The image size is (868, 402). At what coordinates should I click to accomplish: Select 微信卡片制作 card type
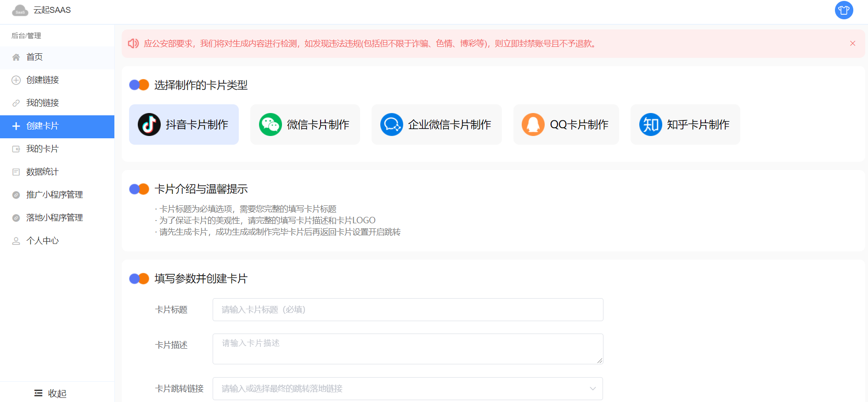(305, 125)
